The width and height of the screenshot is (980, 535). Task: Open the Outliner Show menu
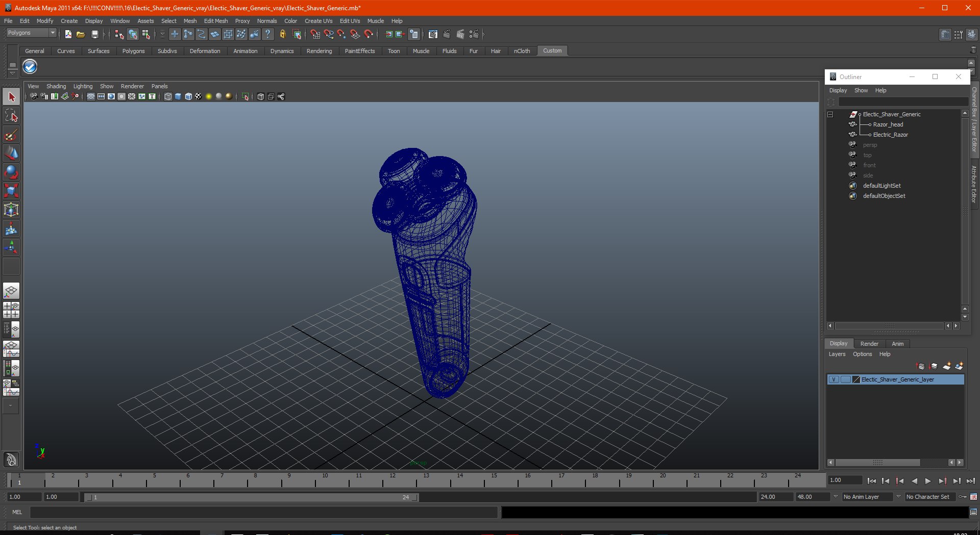[x=861, y=90]
